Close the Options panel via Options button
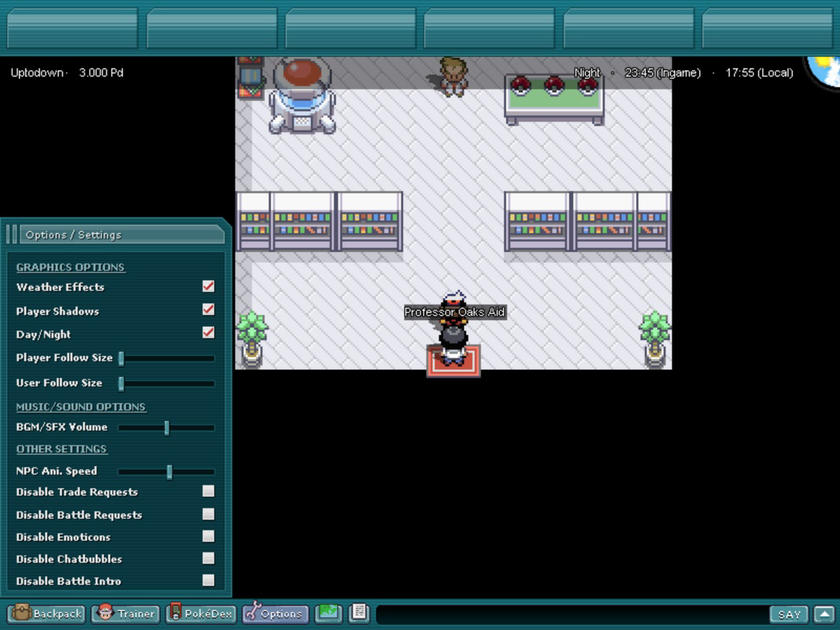 tap(275, 613)
